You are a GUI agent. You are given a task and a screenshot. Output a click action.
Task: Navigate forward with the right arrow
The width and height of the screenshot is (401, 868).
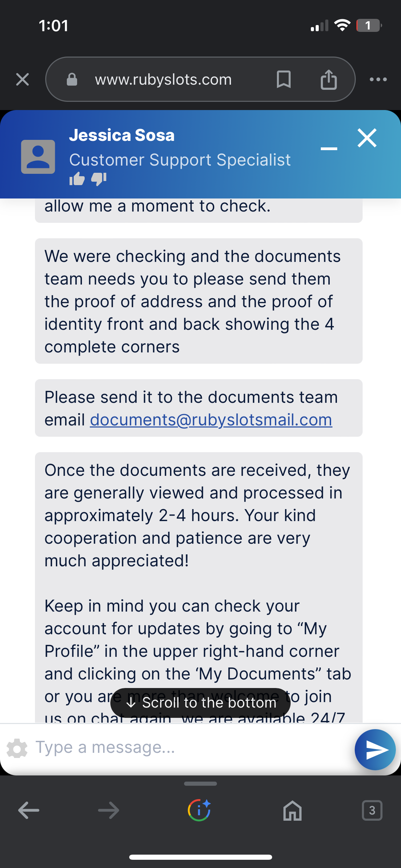point(109,810)
